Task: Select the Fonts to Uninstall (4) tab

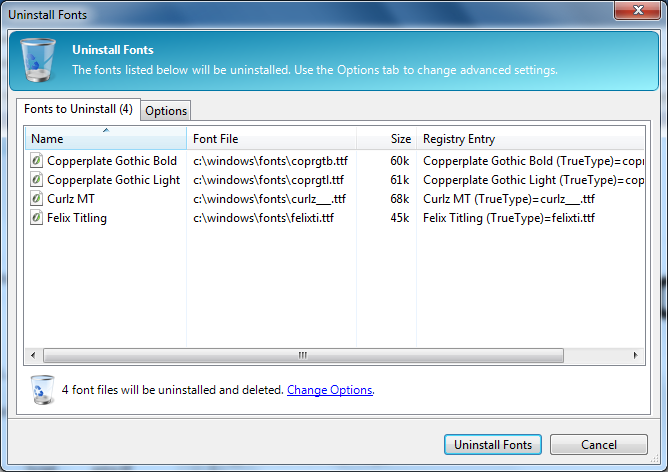Action: [78, 109]
